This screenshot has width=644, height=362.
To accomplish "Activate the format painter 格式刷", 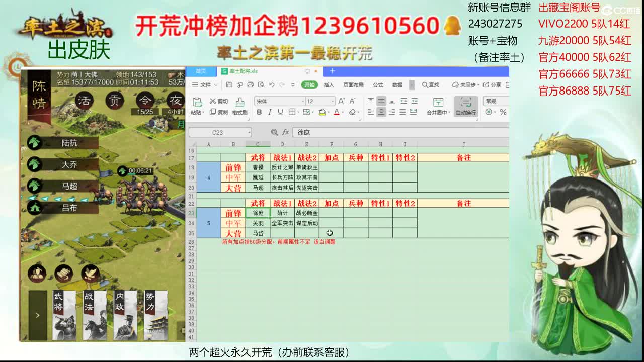I will click(239, 106).
